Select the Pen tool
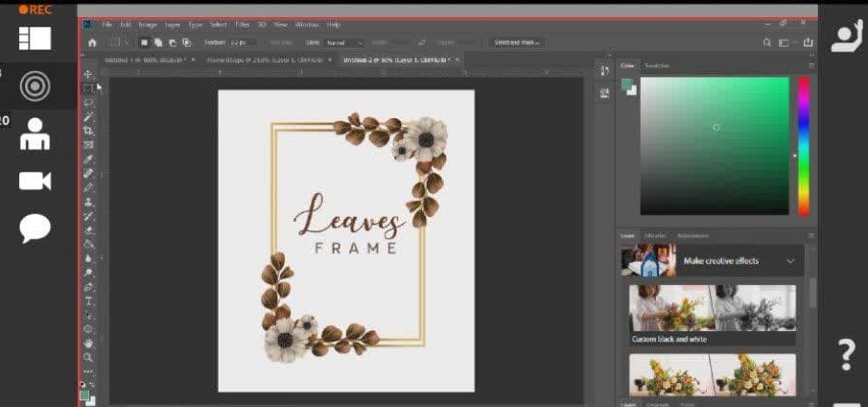 (x=88, y=287)
